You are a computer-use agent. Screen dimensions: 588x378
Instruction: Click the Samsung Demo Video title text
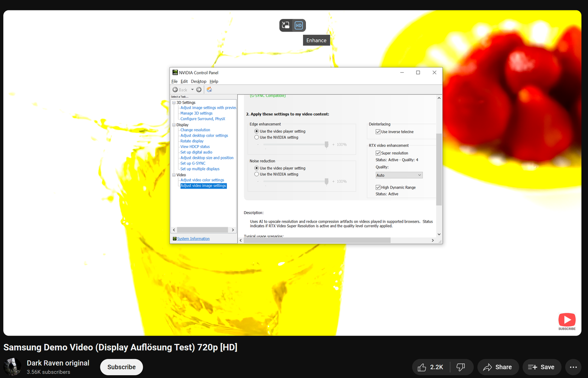(120, 347)
